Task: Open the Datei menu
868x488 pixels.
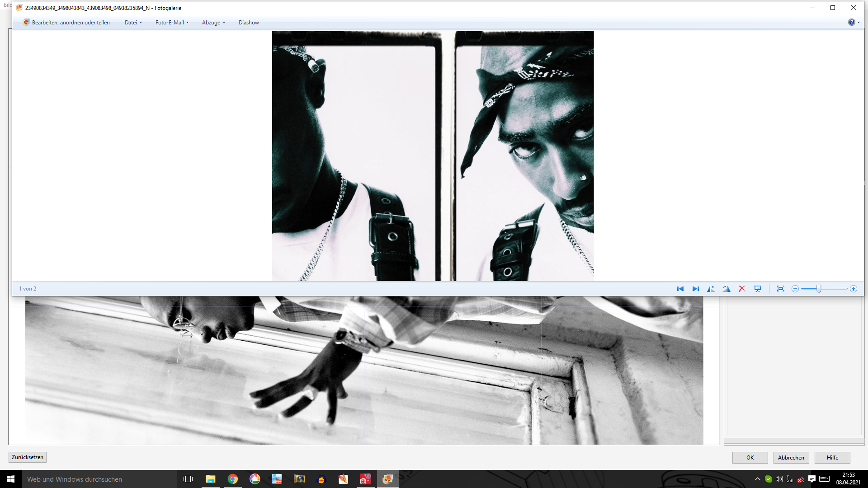Action: tap(133, 23)
